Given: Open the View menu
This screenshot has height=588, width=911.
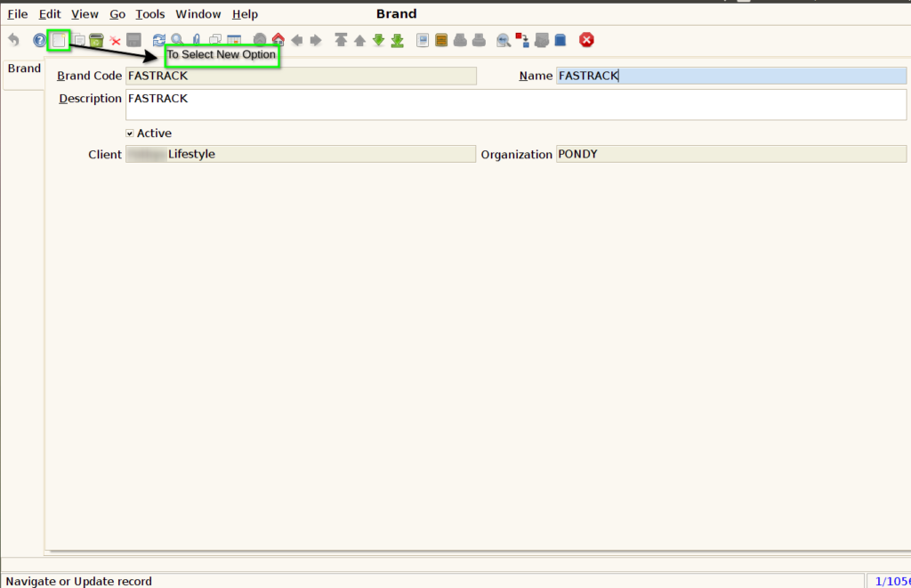Looking at the screenshot, I should point(85,14).
